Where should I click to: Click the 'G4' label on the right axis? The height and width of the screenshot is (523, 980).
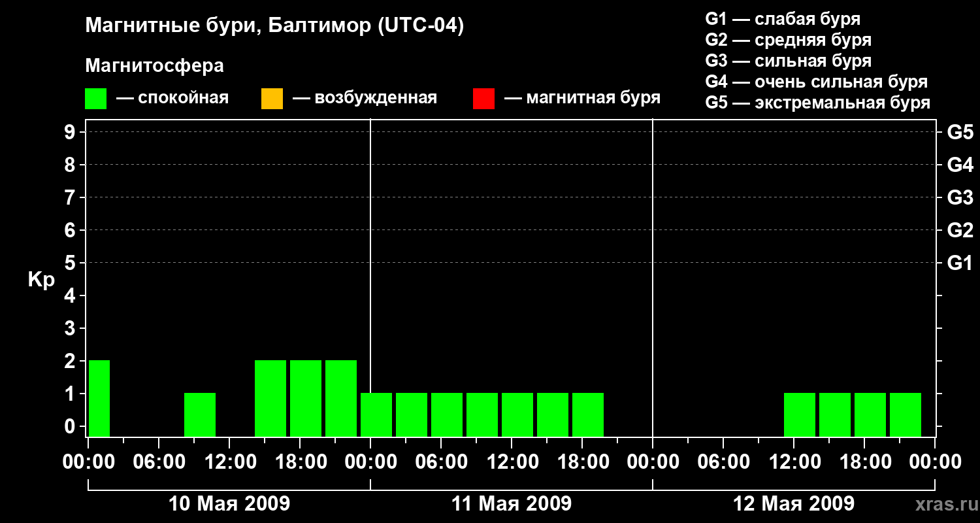[960, 165]
